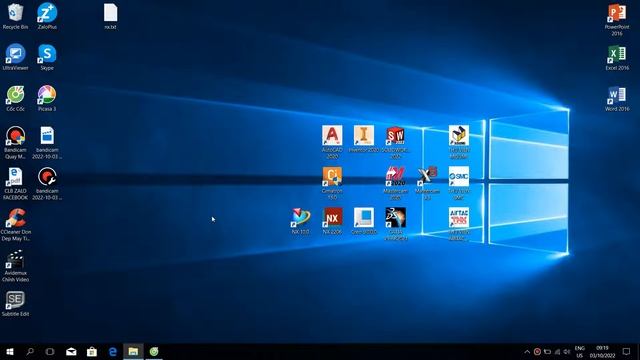Open the battery tray icon
Image resolution: width=640 pixels, height=360 pixels.
click(547, 352)
